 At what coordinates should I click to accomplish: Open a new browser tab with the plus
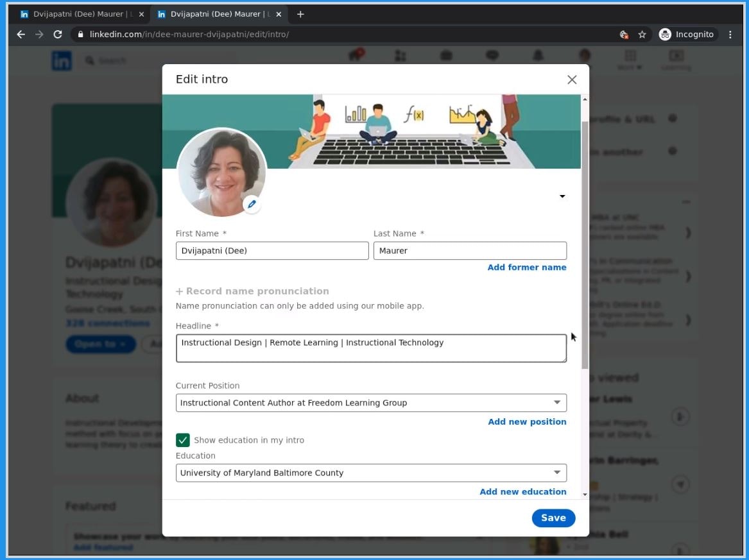click(300, 14)
